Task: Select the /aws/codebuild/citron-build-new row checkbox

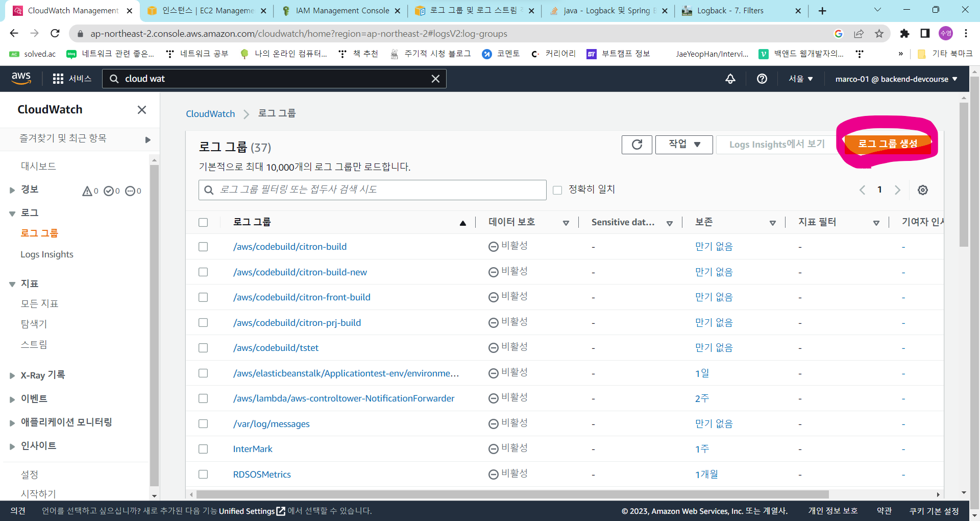Action: click(x=203, y=272)
